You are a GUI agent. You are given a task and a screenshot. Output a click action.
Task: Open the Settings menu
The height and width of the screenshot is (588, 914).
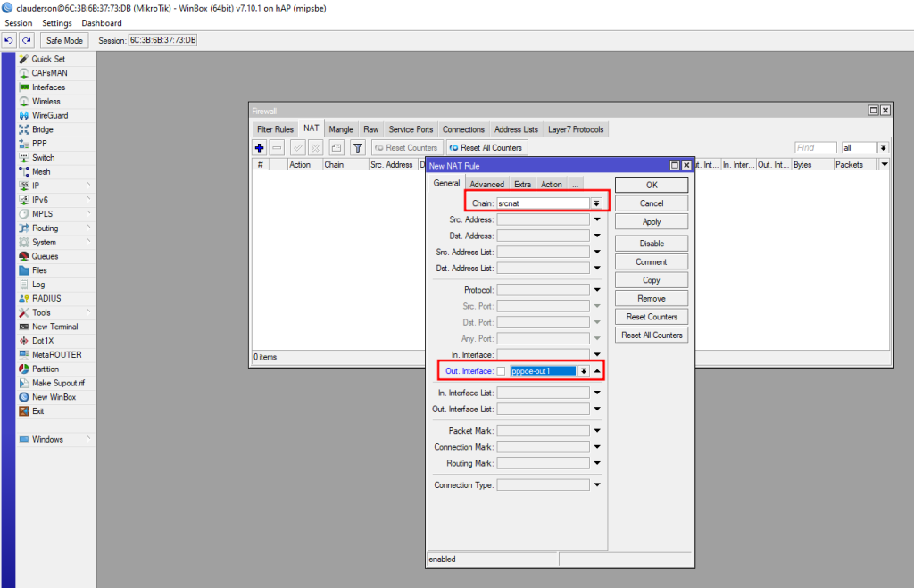(x=57, y=23)
